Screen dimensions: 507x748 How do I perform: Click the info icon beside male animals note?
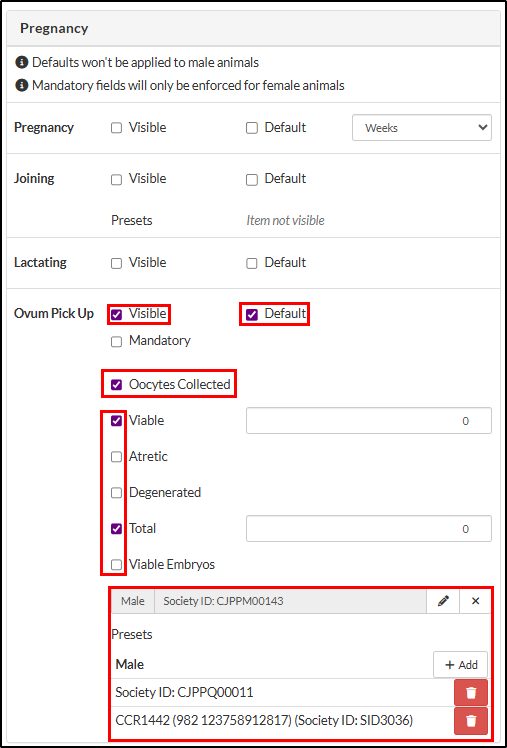point(21,62)
